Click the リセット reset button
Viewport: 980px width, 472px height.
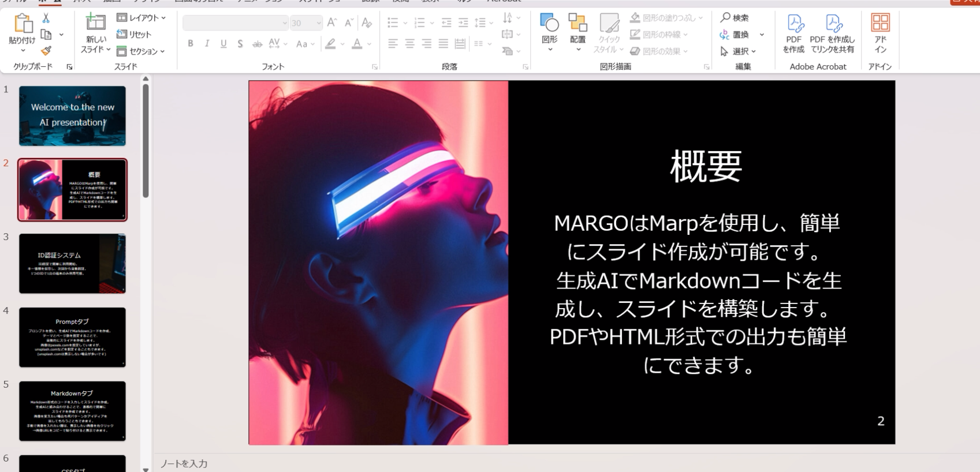tap(135, 35)
